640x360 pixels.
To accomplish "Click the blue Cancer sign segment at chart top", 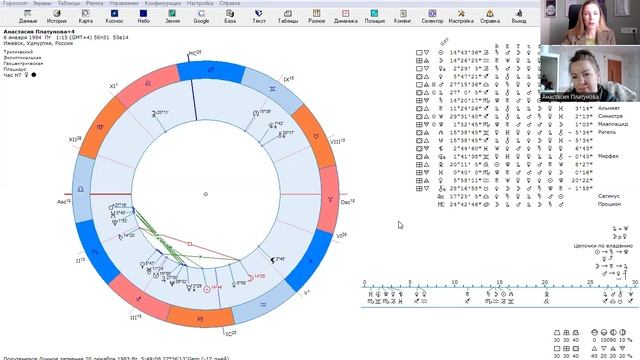I will (211, 71).
